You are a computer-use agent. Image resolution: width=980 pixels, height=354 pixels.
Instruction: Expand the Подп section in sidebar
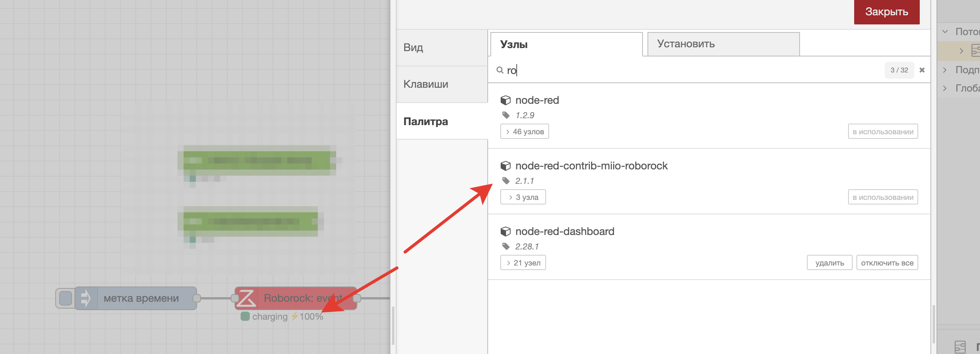click(x=945, y=70)
